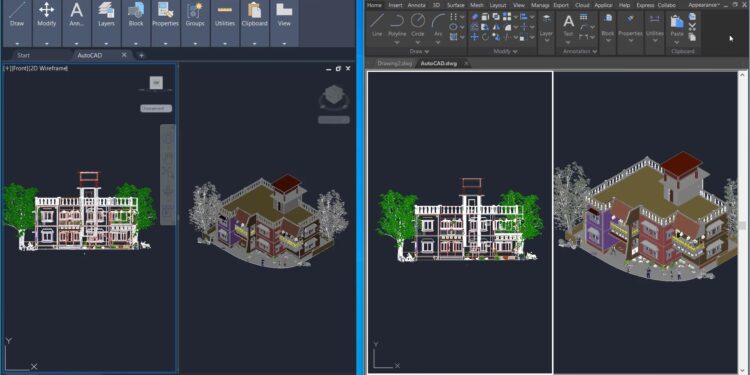Select the Mirror tool in Modify panel
This screenshot has height=375, width=750.
pyautogui.click(x=496, y=27)
